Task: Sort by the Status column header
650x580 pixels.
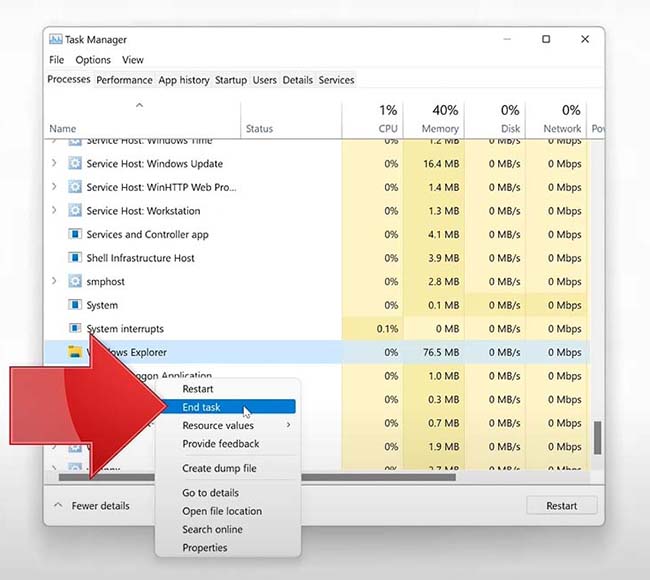Action: tap(291, 119)
